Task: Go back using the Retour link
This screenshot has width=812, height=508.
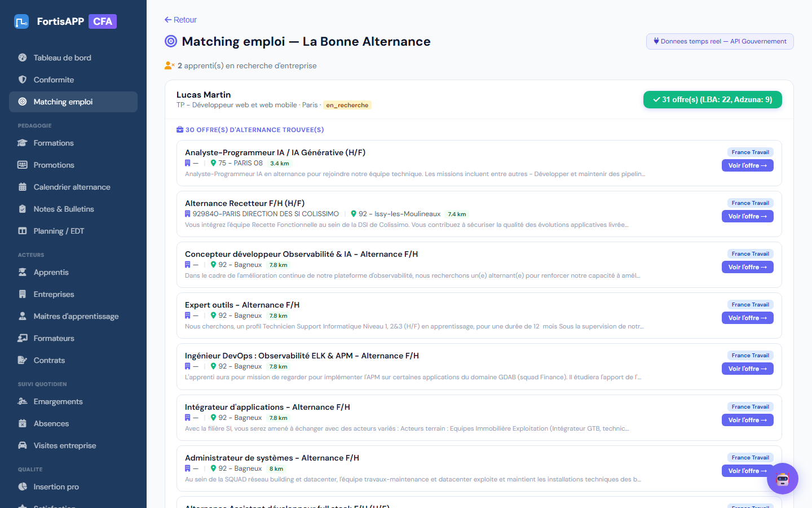Action: coord(180,20)
